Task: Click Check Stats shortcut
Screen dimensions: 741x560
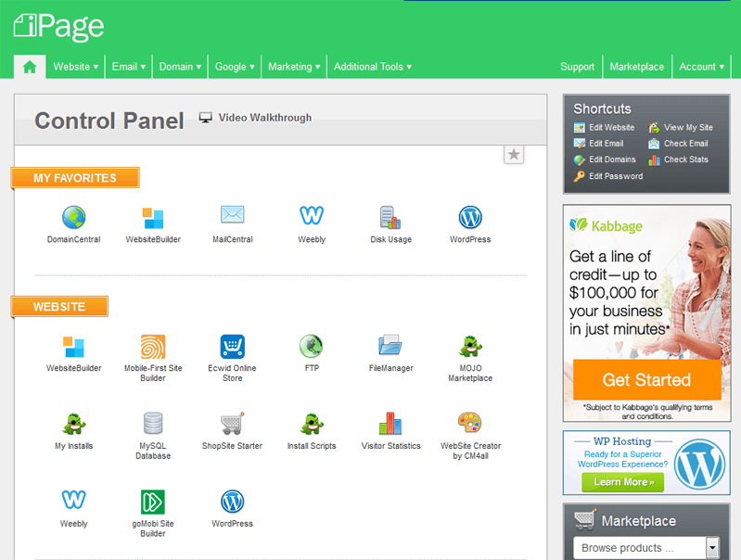Action: 678,159
